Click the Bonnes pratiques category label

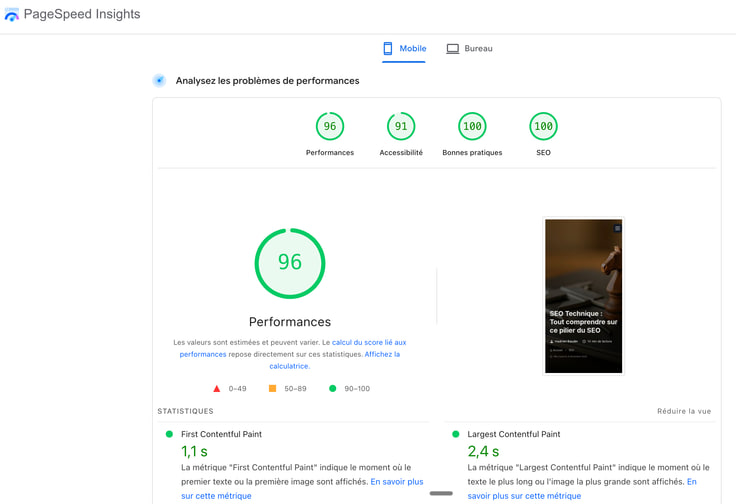(472, 153)
